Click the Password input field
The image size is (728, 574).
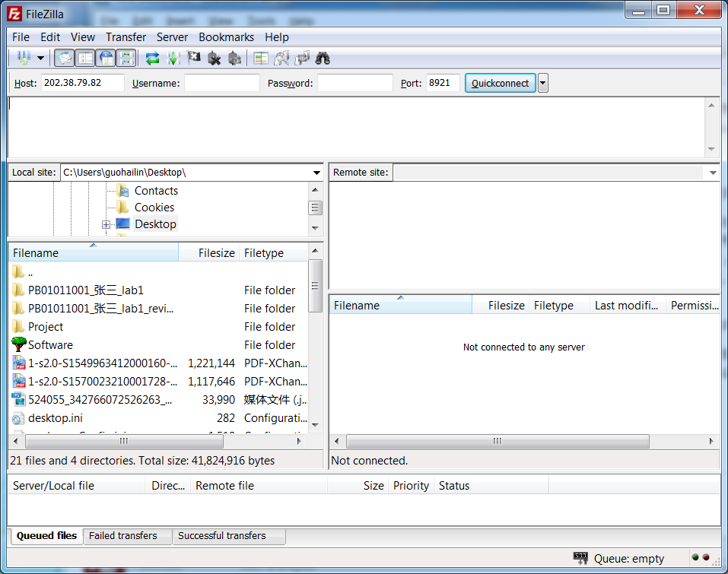pos(355,83)
